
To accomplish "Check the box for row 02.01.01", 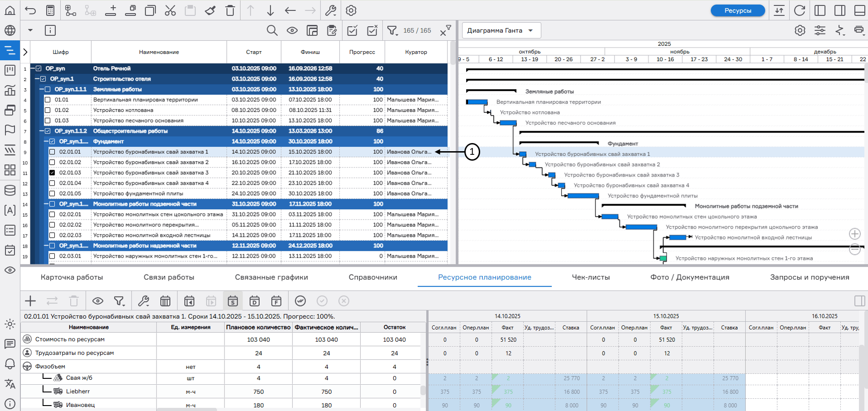I will pyautogui.click(x=52, y=152).
